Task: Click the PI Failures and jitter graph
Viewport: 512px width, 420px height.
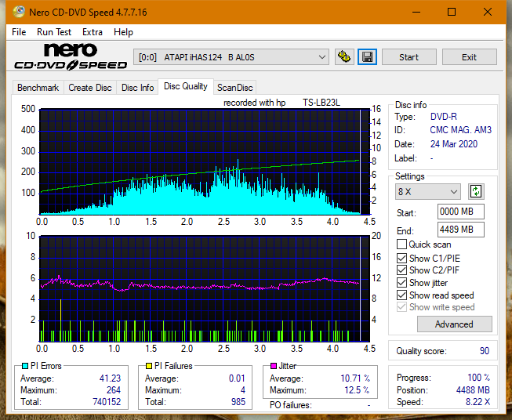Action: pos(205,288)
